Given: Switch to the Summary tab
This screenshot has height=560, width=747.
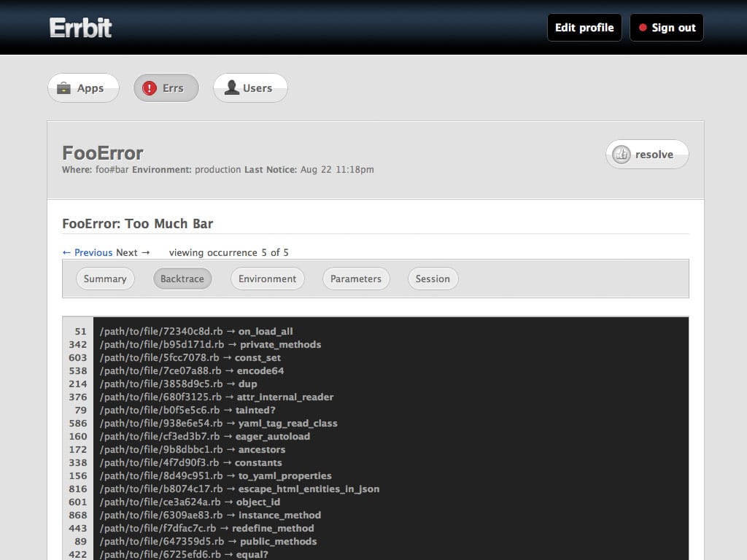Looking at the screenshot, I should pos(105,279).
